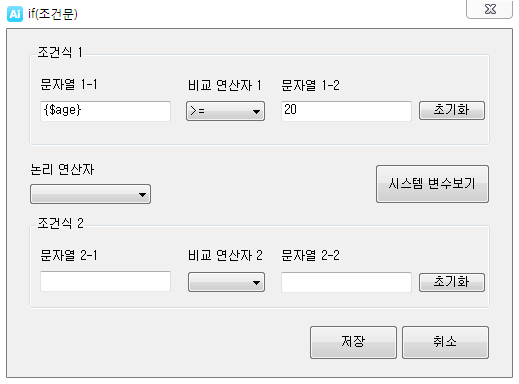
Task: Click the 비교 연산자 1 label text
Action: (x=224, y=85)
